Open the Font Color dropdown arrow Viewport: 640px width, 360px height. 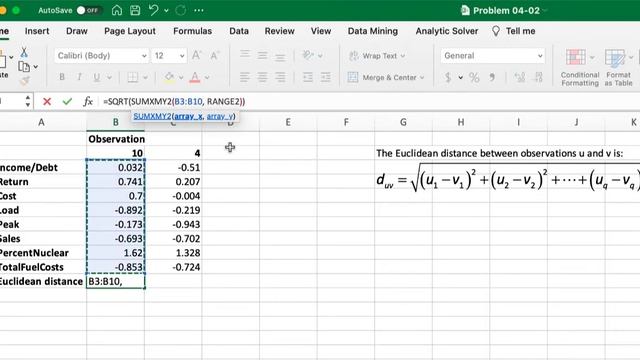tap(207, 77)
